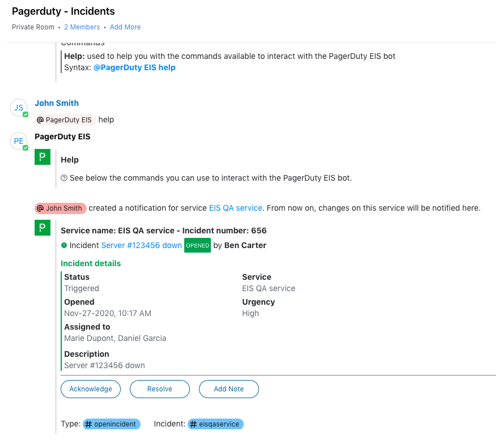
Task: Click the #openincident hashtag
Action: pos(111,424)
